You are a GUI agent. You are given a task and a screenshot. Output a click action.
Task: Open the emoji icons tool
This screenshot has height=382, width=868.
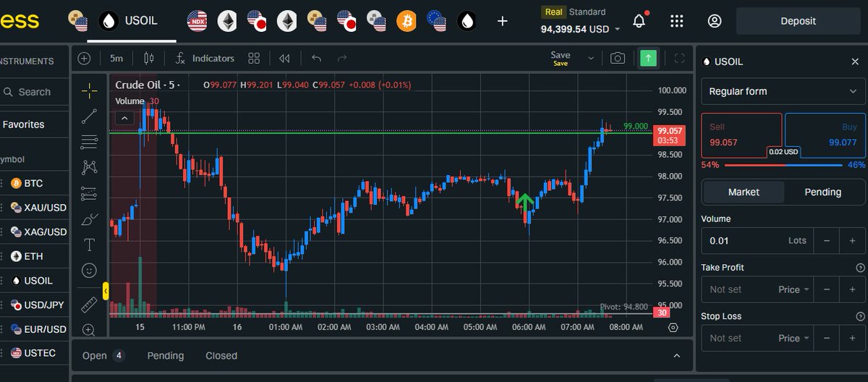(89, 270)
